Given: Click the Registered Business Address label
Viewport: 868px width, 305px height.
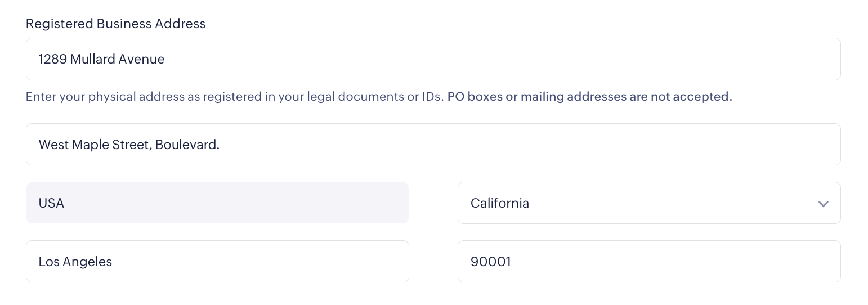Looking at the screenshot, I should point(115,24).
